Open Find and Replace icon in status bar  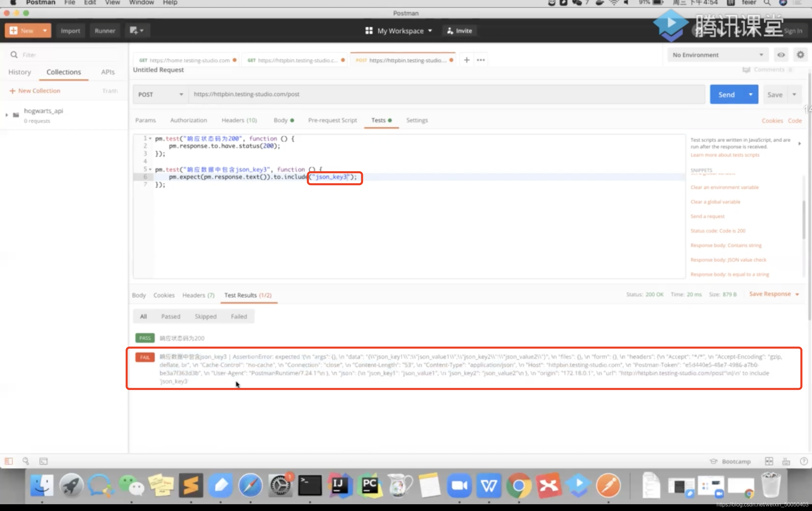click(26, 461)
